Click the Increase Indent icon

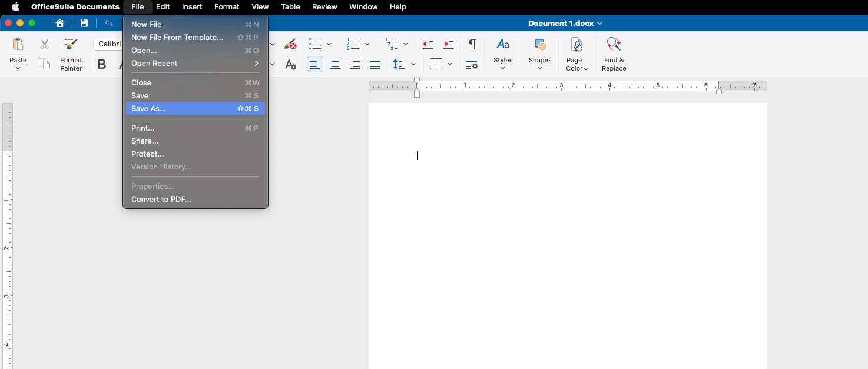(x=448, y=44)
